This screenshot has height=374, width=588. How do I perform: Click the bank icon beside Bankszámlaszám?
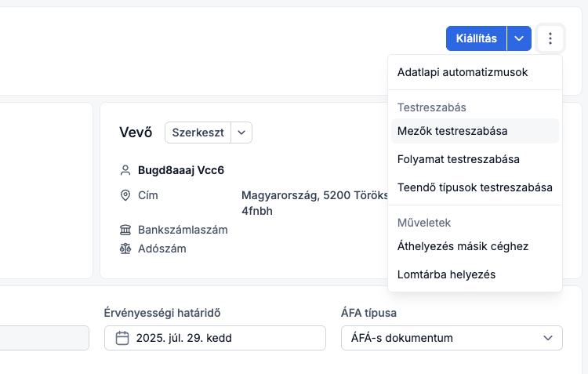click(125, 230)
